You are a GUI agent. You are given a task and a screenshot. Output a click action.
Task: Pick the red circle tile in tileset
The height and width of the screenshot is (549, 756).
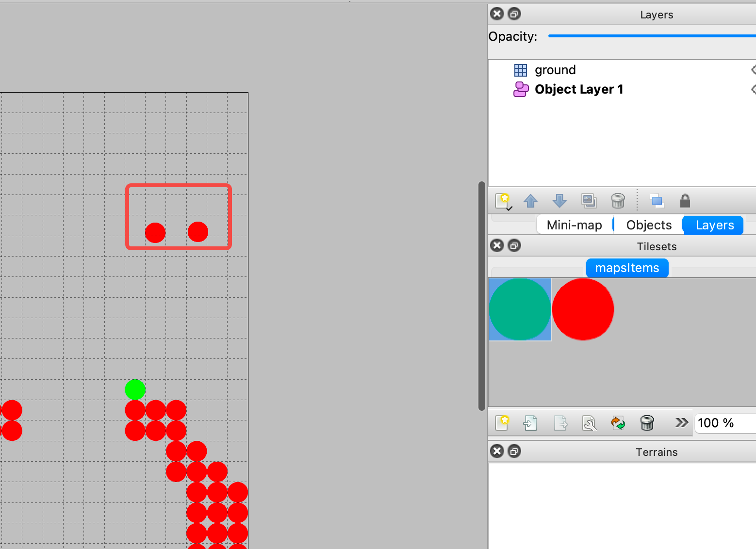pos(583,309)
